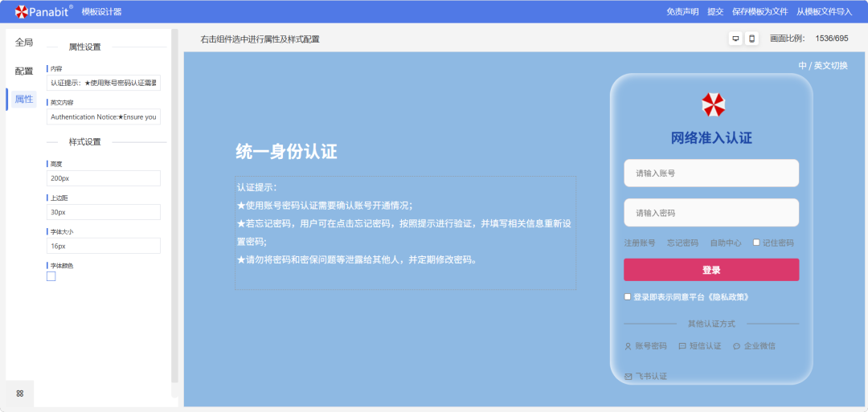868x412 pixels.
Task: Click the 请输入账号 field
Action: (711, 173)
